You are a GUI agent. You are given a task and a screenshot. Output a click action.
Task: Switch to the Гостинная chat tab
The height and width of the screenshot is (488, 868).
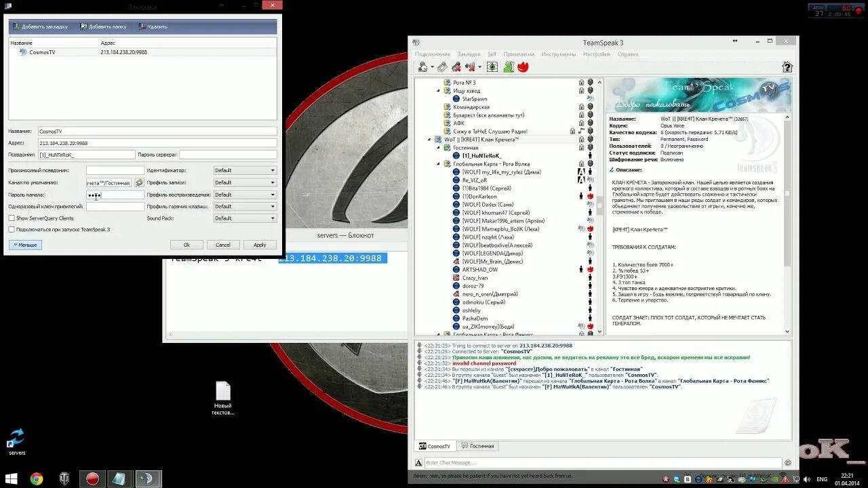(x=477, y=446)
